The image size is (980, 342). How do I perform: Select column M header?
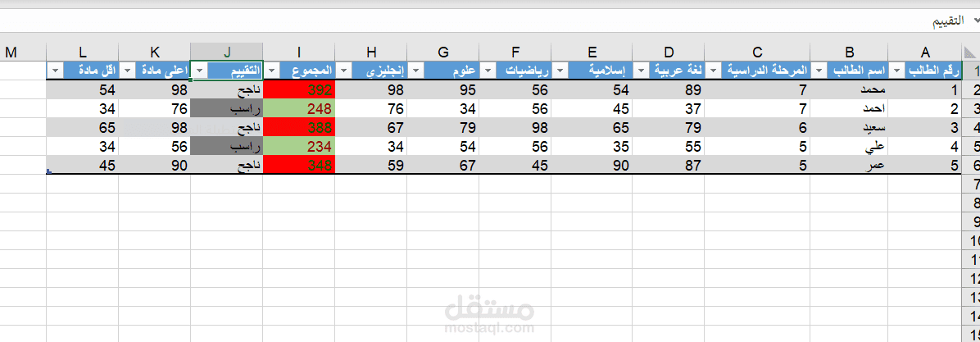(23, 52)
